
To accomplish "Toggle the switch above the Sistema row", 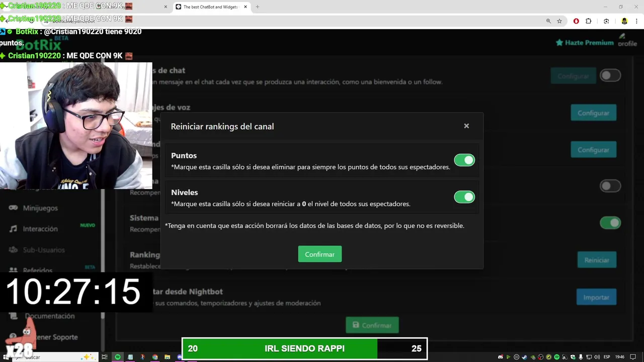I will [610, 186].
